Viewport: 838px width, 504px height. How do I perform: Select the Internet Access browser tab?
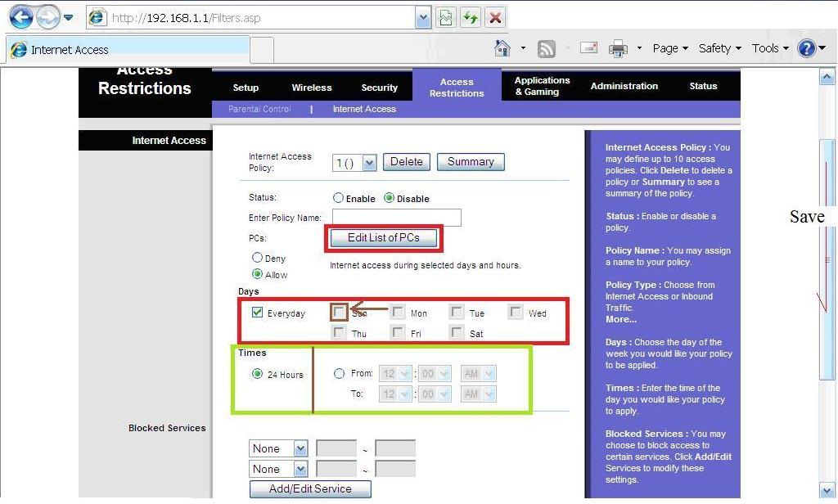coord(127,50)
